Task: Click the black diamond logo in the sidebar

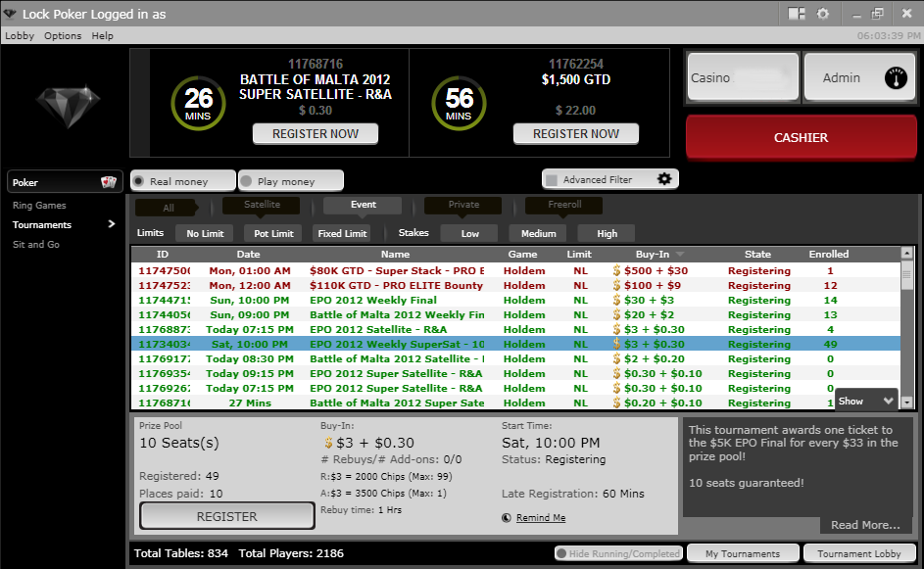Action: (69, 107)
